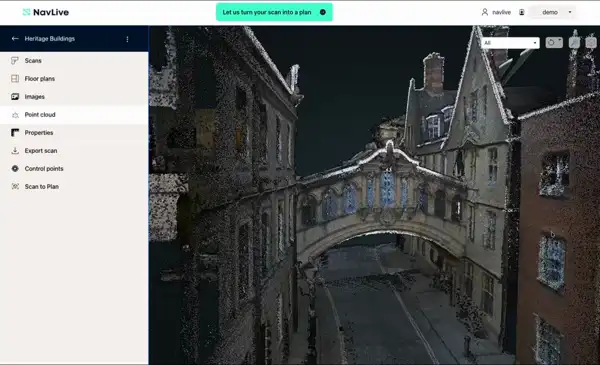Select the Point cloud menu item
600x365 pixels.
point(74,115)
